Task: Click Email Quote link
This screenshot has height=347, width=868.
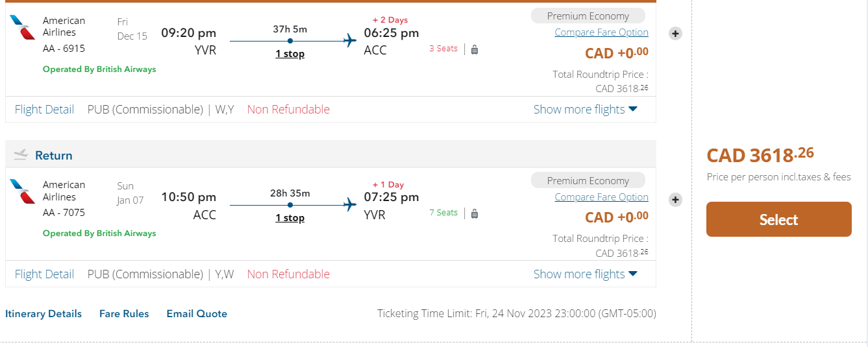Action: tap(197, 314)
